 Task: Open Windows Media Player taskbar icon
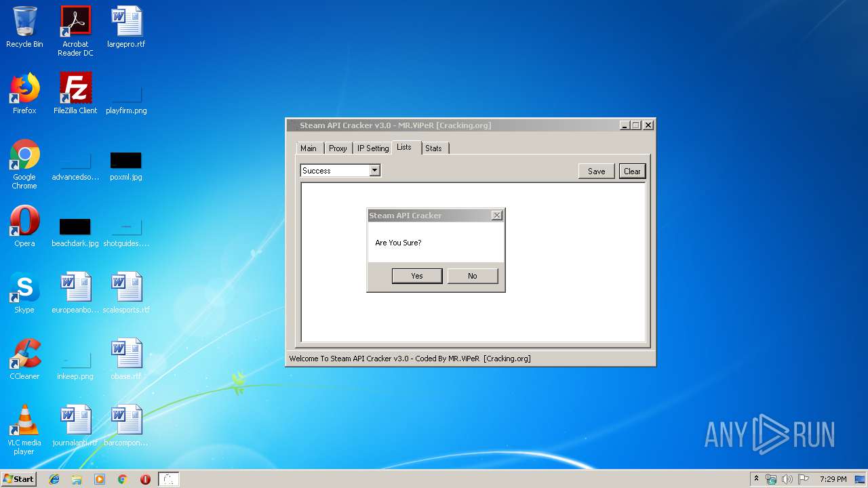tap(100, 479)
